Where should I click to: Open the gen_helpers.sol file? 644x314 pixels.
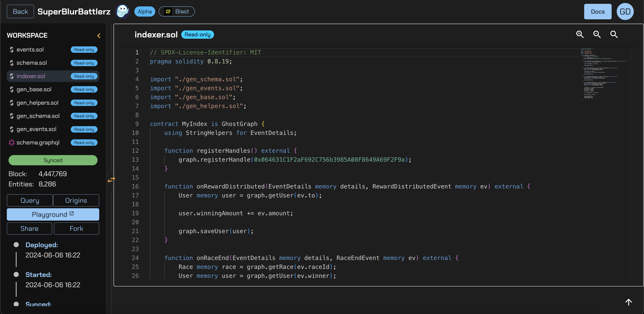click(x=37, y=103)
